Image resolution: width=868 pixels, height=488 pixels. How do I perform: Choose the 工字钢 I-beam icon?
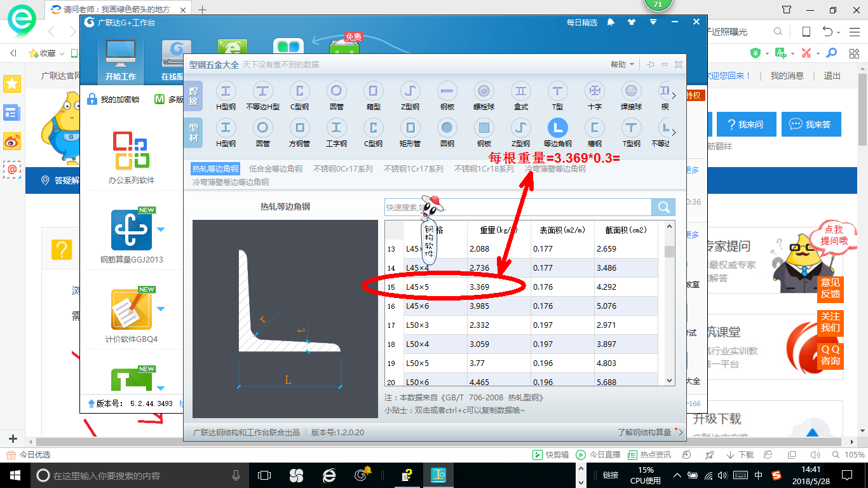click(x=337, y=127)
